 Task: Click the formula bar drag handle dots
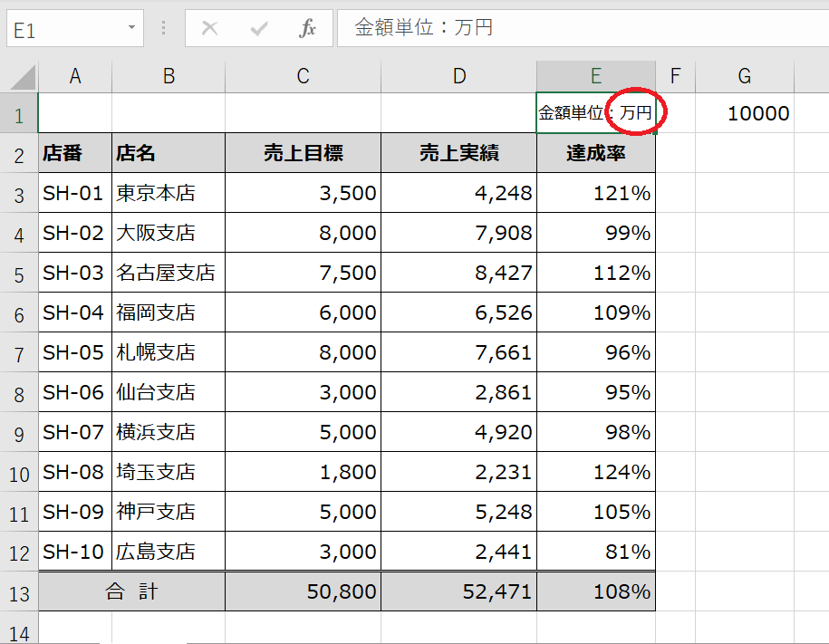(164, 28)
